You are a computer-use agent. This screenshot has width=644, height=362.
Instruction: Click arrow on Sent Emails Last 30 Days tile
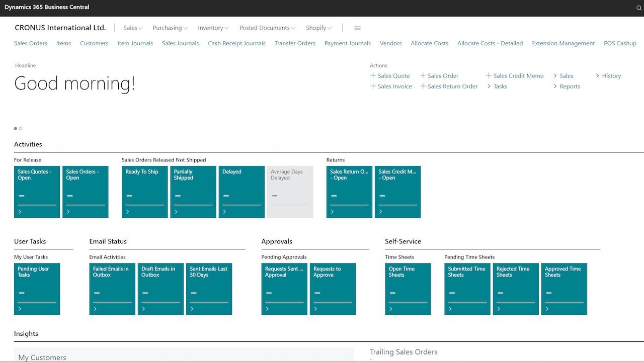pyautogui.click(x=192, y=309)
